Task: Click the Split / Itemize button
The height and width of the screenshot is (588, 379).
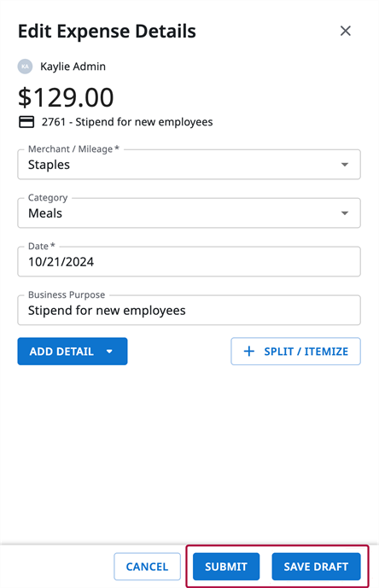Action: coord(295,352)
